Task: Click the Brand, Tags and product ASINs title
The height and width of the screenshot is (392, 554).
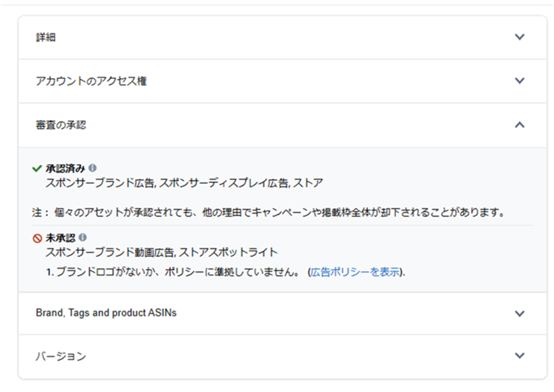Action: [x=106, y=313]
